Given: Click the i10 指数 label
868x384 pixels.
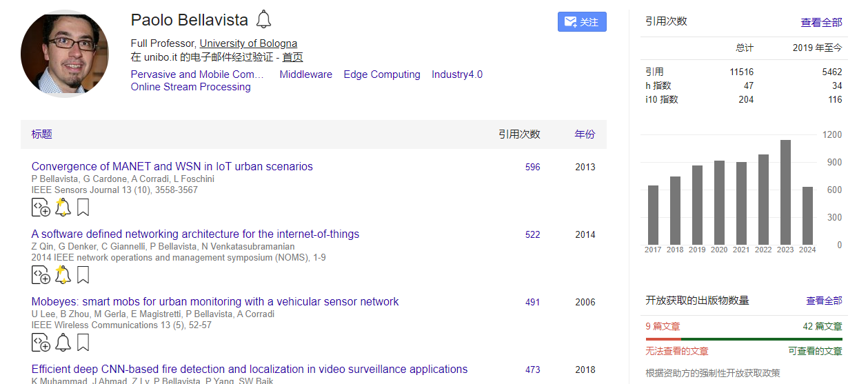Looking at the screenshot, I should point(662,99).
